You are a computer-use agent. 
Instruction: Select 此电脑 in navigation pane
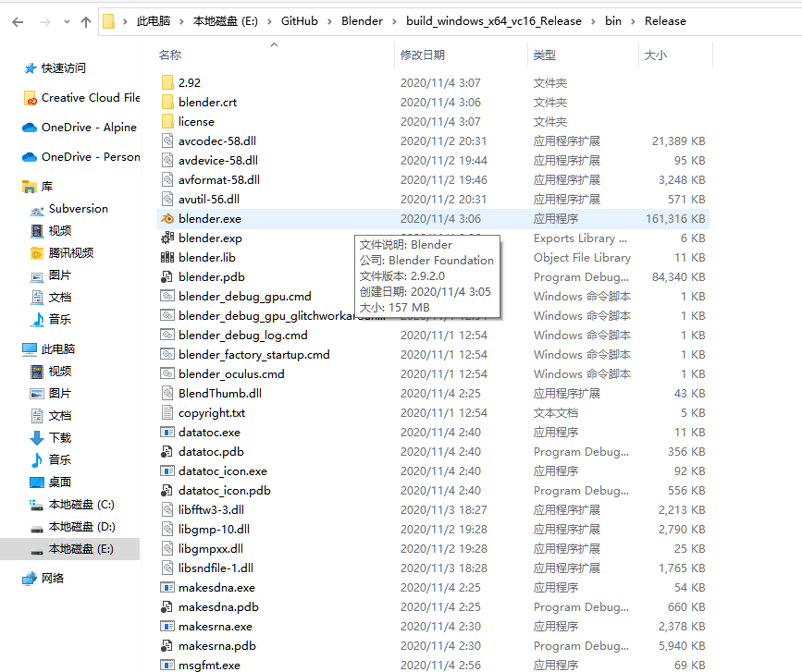click(57, 349)
